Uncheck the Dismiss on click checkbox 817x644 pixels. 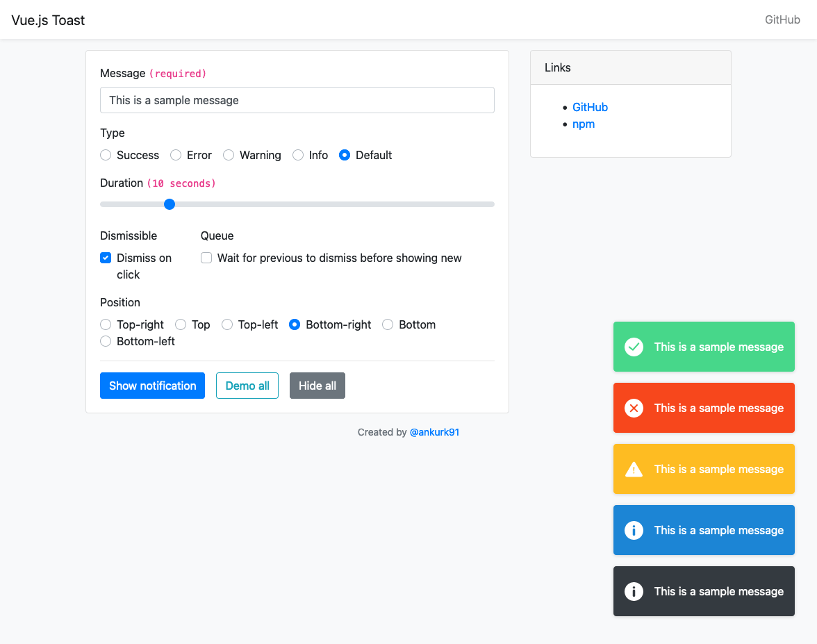(105, 257)
